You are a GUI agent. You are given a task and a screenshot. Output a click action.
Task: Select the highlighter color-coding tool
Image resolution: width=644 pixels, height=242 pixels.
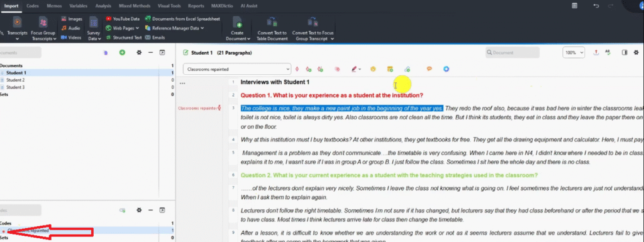[x=354, y=69]
